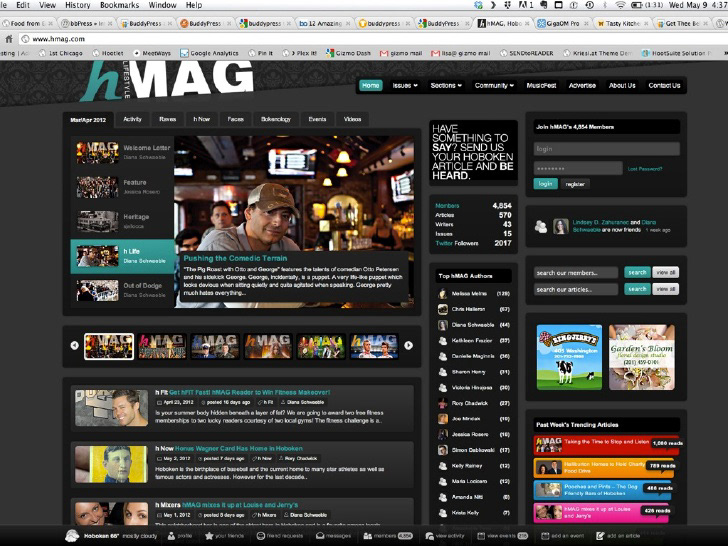Click the add an event icon
728x546 pixels.
pos(545,536)
